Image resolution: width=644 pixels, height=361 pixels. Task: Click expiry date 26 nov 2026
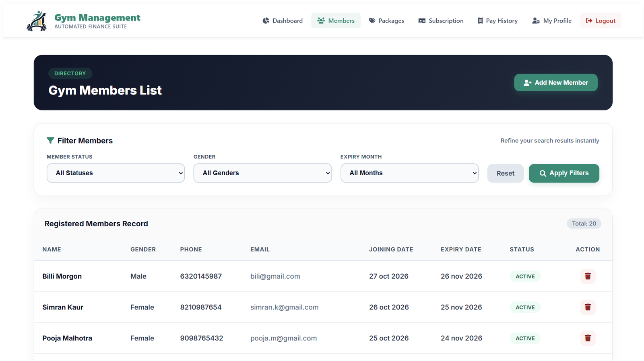461,276
